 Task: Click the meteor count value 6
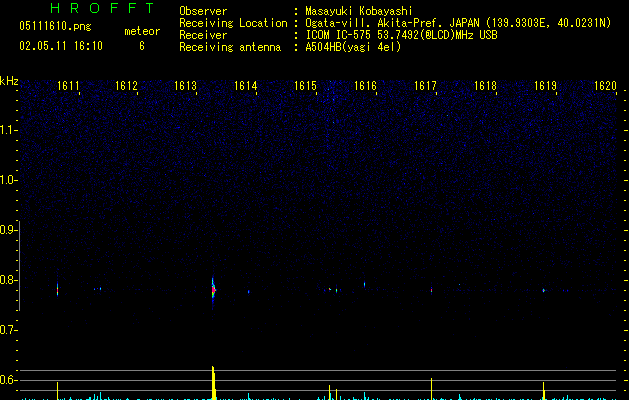[x=142, y=46]
